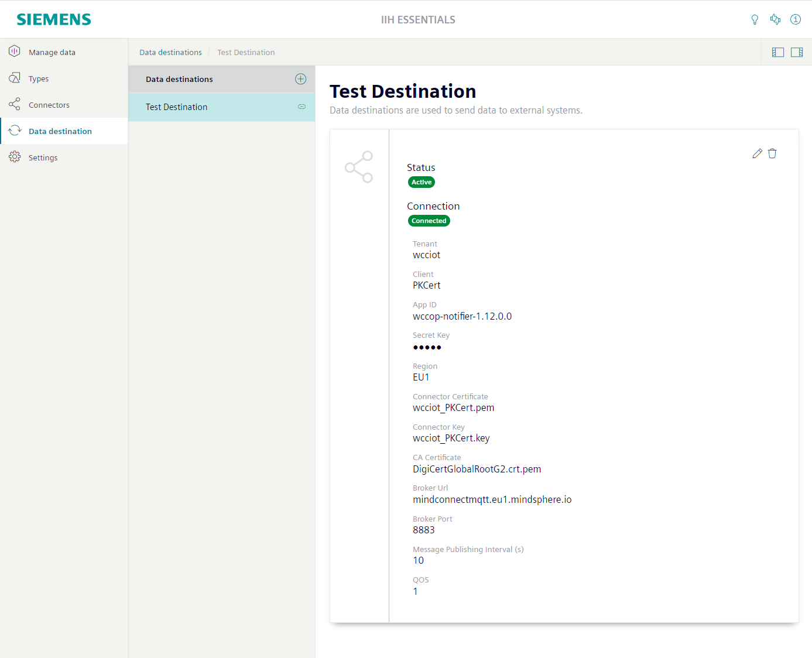Click QOS value 1
The height and width of the screenshot is (658, 812).
[x=416, y=591]
